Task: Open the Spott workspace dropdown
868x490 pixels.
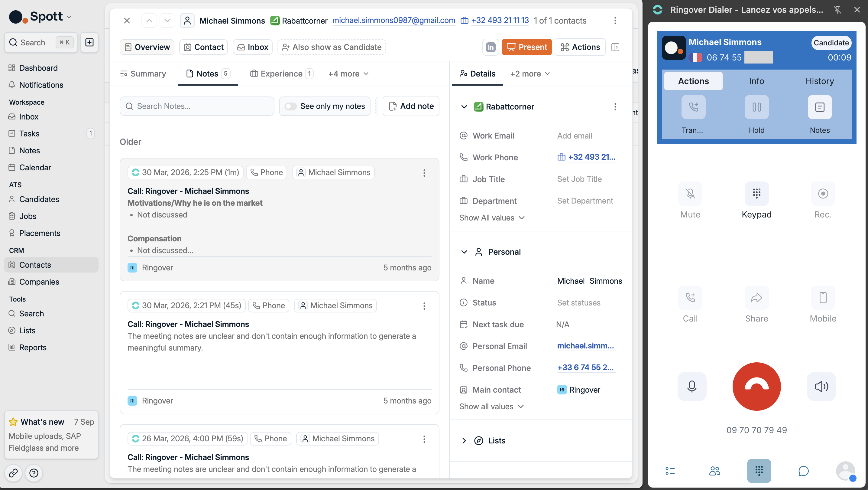Action: 40,16
